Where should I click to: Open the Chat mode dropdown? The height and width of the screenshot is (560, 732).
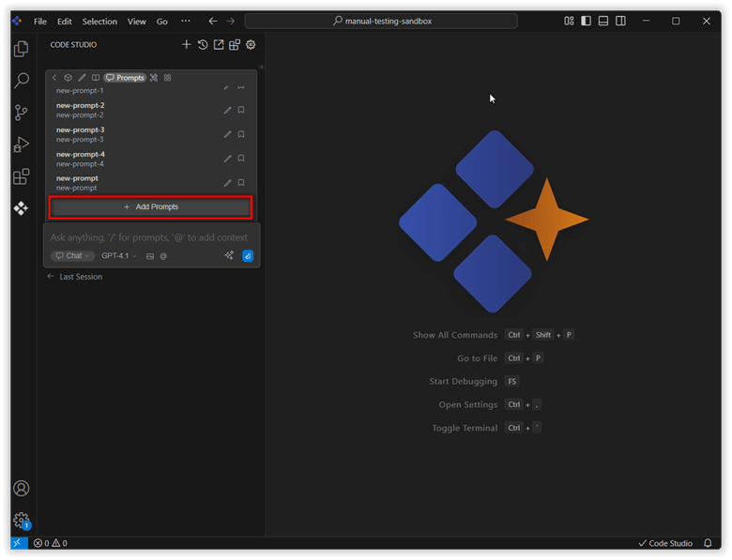73,256
